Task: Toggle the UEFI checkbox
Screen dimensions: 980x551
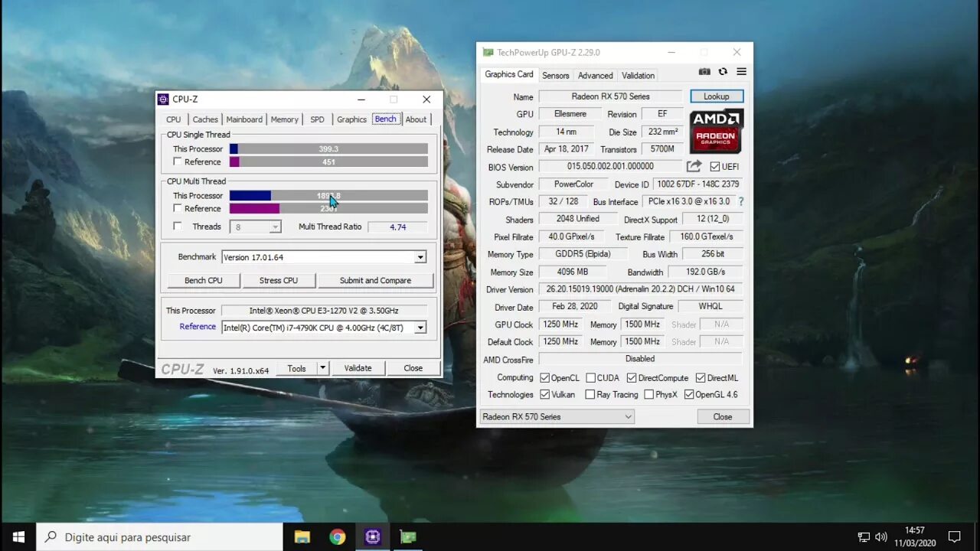Action: [715, 167]
